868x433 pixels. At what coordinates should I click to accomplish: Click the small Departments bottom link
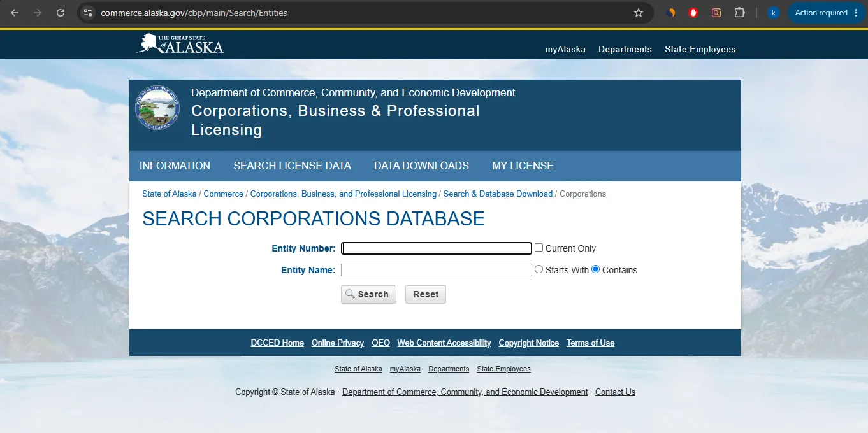(x=449, y=369)
